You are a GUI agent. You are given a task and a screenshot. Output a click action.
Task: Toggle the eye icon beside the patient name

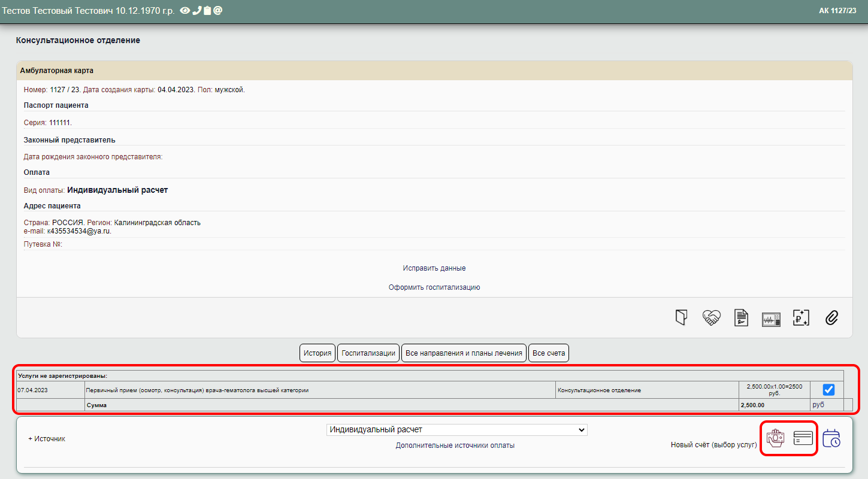click(x=185, y=11)
